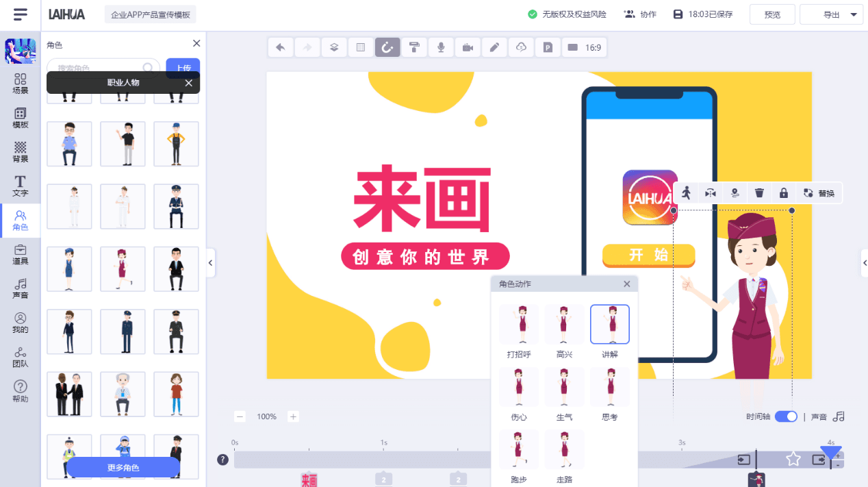Select the pencil drawing tool
Viewport: 868px width, 487px height.
pyautogui.click(x=494, y=47)
